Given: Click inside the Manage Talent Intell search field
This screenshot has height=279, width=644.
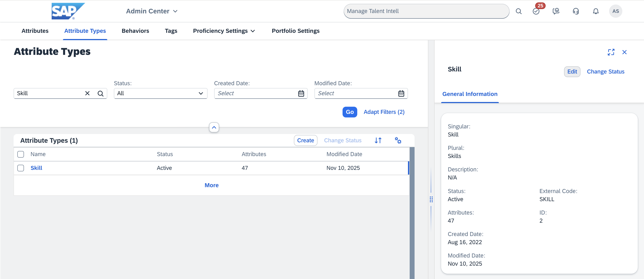Looking at the screenshot, I should (426, 11).
